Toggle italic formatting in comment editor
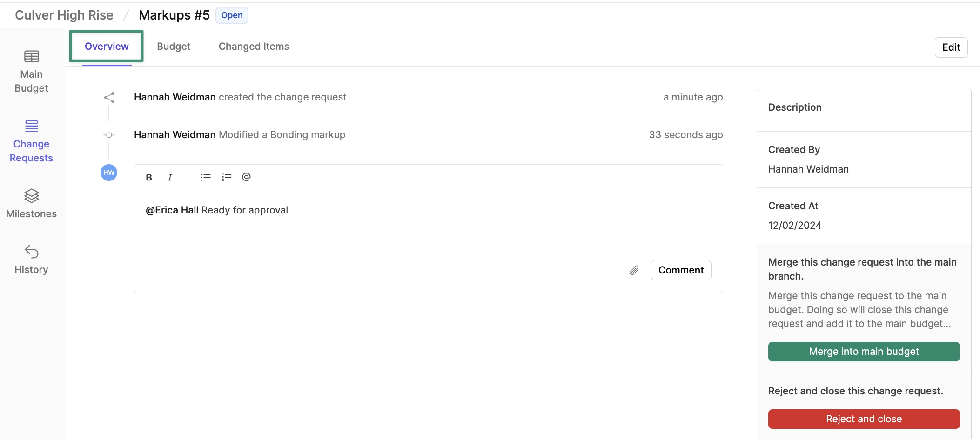 [170, 177]
